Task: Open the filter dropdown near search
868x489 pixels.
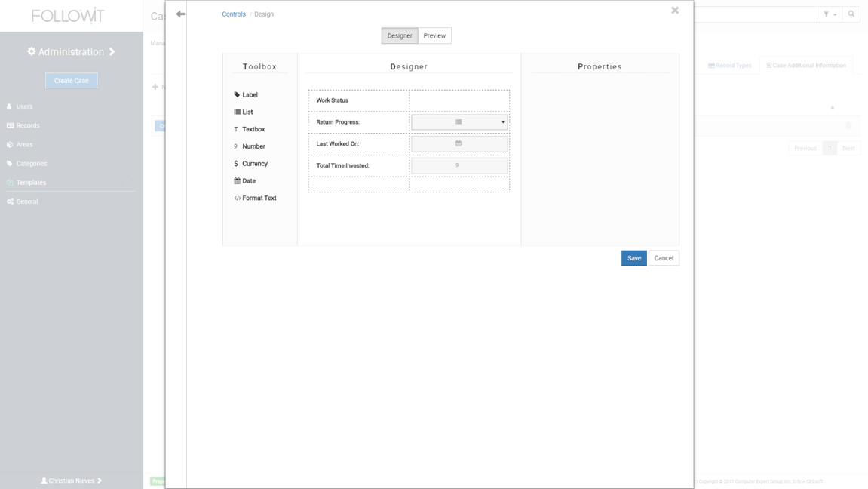Action: coord(830,14)
